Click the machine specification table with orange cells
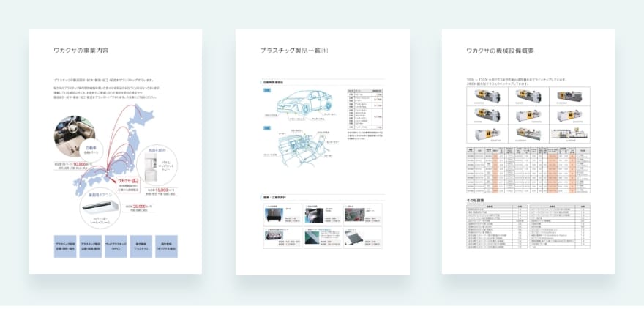 [528, 169]
